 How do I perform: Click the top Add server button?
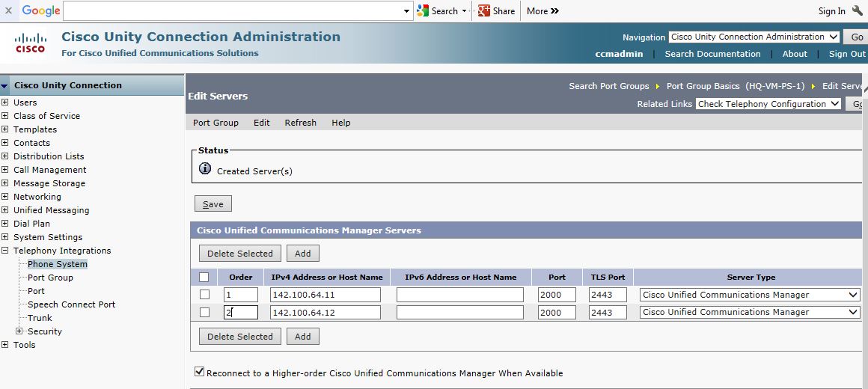point(302,254)
